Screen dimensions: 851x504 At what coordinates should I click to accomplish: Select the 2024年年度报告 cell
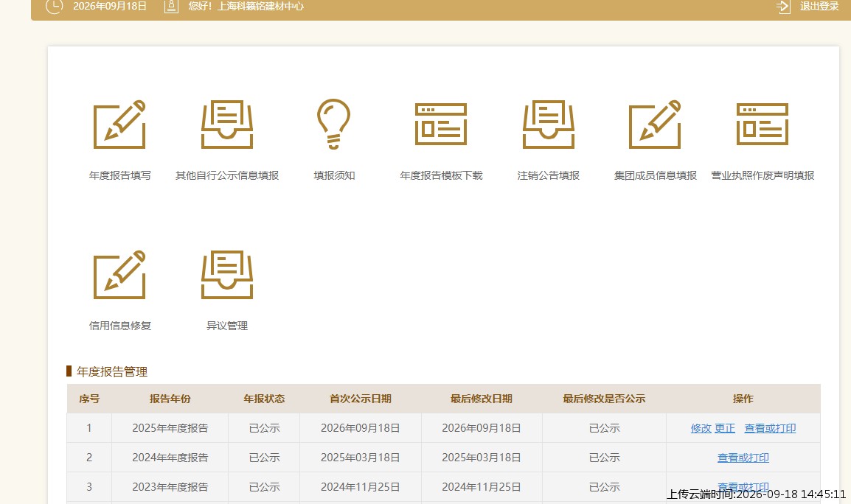coord(170,458)
